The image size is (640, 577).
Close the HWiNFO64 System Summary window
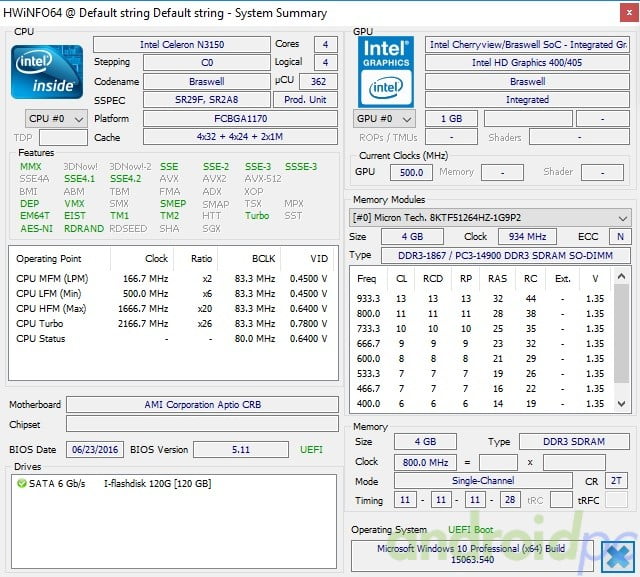629,13
